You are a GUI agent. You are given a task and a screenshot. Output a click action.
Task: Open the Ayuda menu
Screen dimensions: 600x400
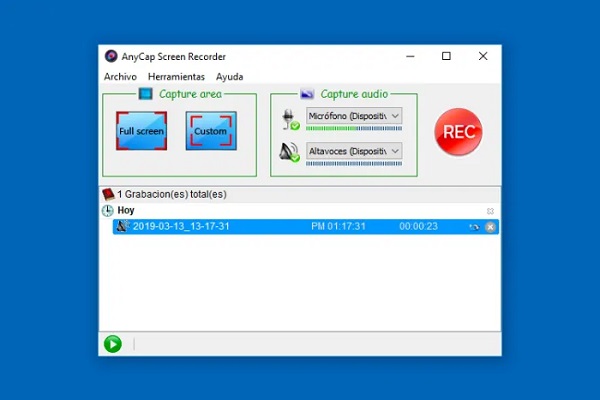pos(230,77)
